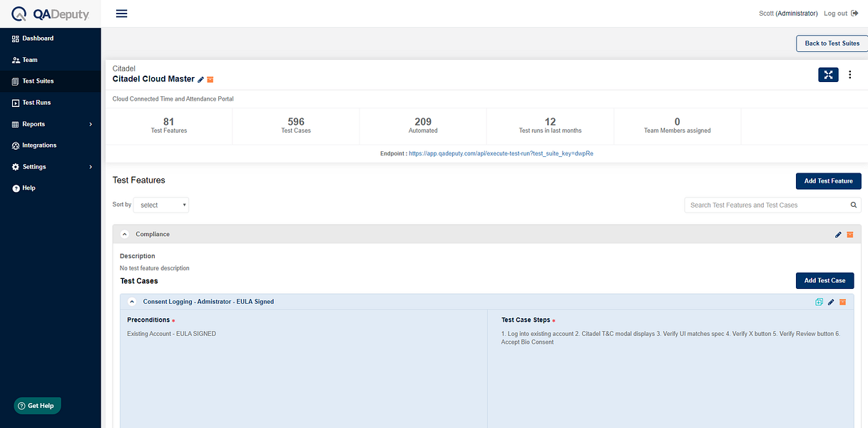Click the Scott (Administrator) user name
Viewport: 868px width, 428px height.
788,14
